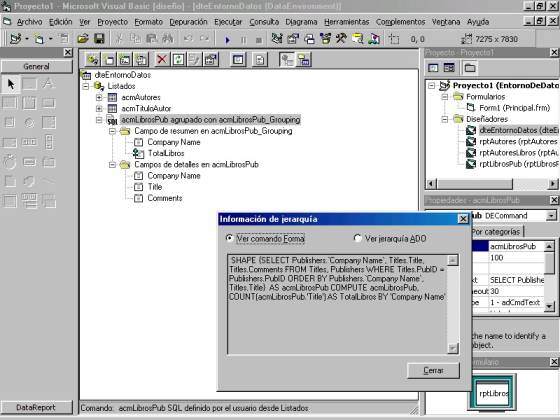Toggle Arrange by Object view
The image size is (560, 420).
(304, 60)
